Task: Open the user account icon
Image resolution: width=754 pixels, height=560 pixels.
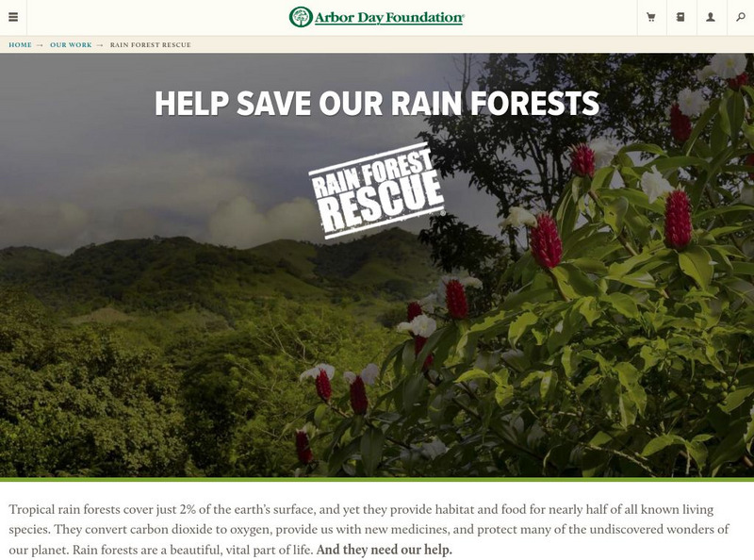Action: (x=711, y=17)
